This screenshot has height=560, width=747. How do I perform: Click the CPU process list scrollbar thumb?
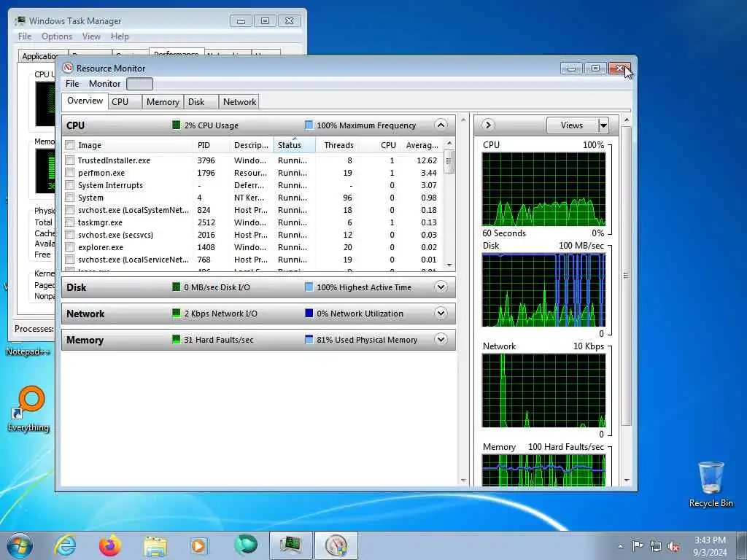click(x=449, y=161)
